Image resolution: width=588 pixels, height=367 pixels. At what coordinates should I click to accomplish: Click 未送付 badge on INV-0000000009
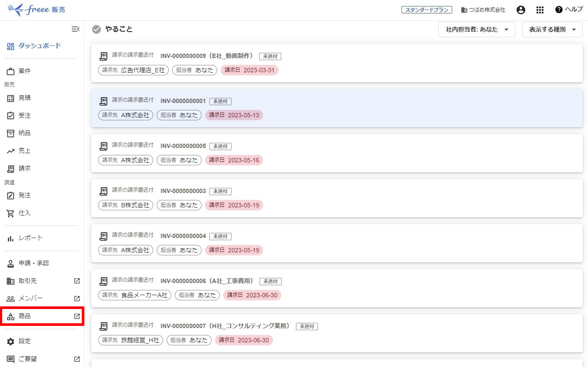[x=270, y=56]
